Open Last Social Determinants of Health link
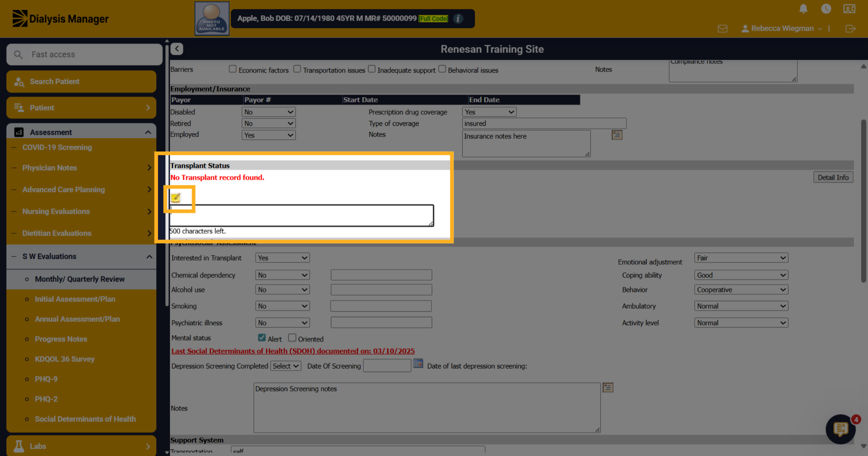The height and width of the screenshot is (456, 868). point(293,351)
